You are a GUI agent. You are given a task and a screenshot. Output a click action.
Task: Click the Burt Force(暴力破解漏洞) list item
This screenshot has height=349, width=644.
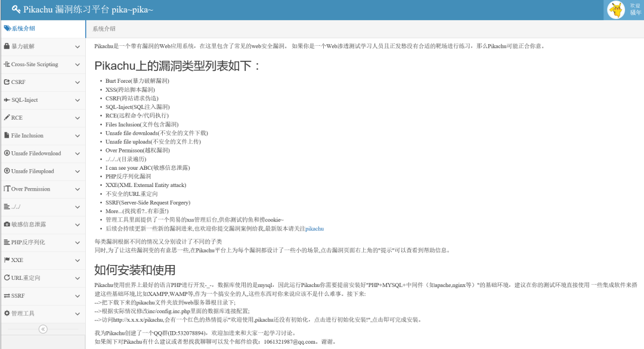click(x=137, y=81)
